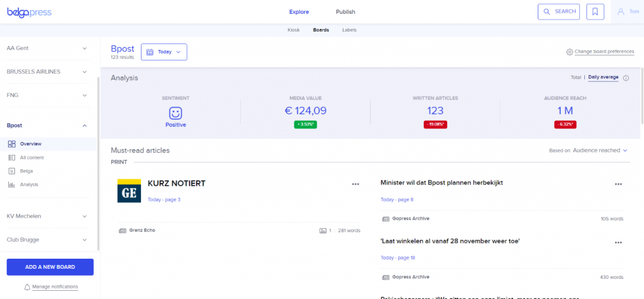The image size is (644, 299).
Task: Click the Belga Press logo
Action: [29, 12]
